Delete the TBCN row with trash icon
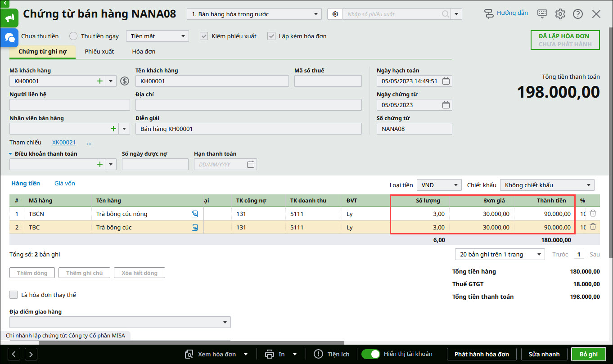 click(593, 214)
